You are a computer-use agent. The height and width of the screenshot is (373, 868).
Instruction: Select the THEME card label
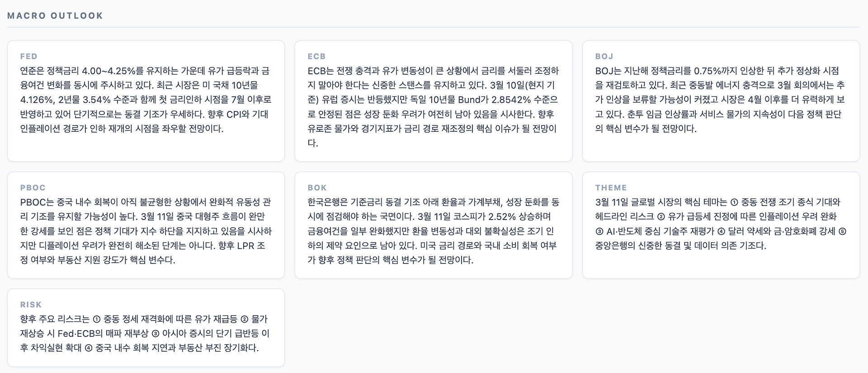pos(611,188)
